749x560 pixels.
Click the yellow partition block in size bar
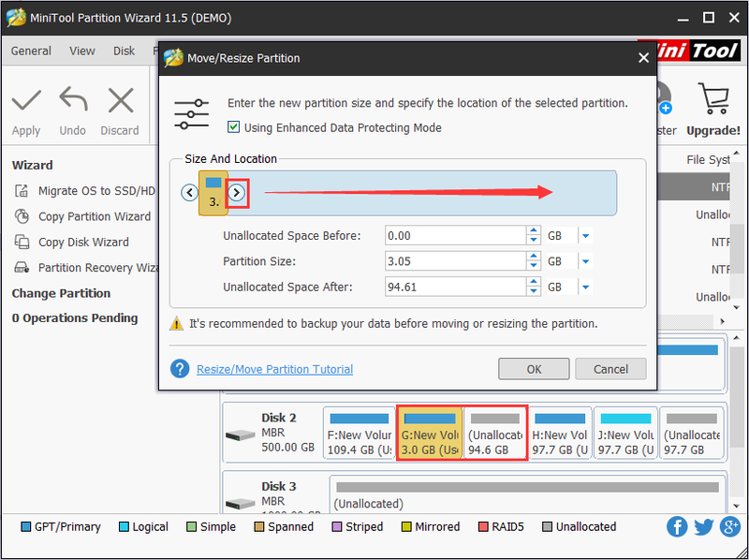click(x=213, y=193)
